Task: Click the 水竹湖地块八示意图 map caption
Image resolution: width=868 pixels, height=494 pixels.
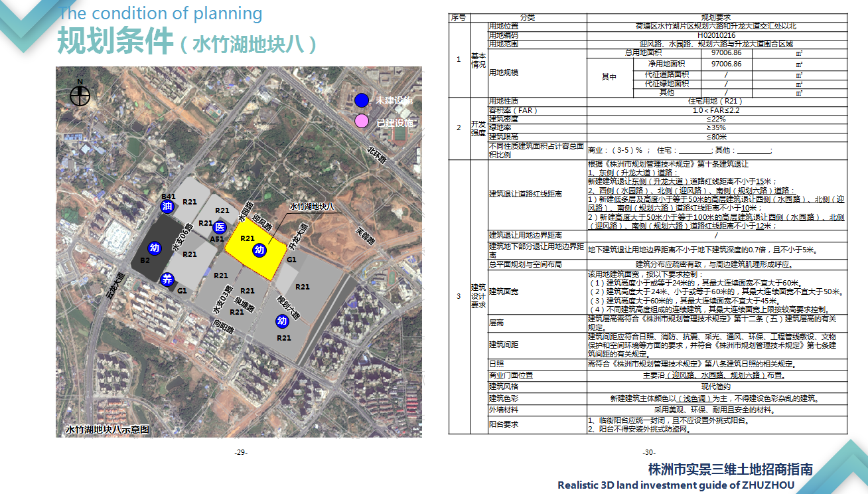Action: pyautogui.click(x=108, y=430)
